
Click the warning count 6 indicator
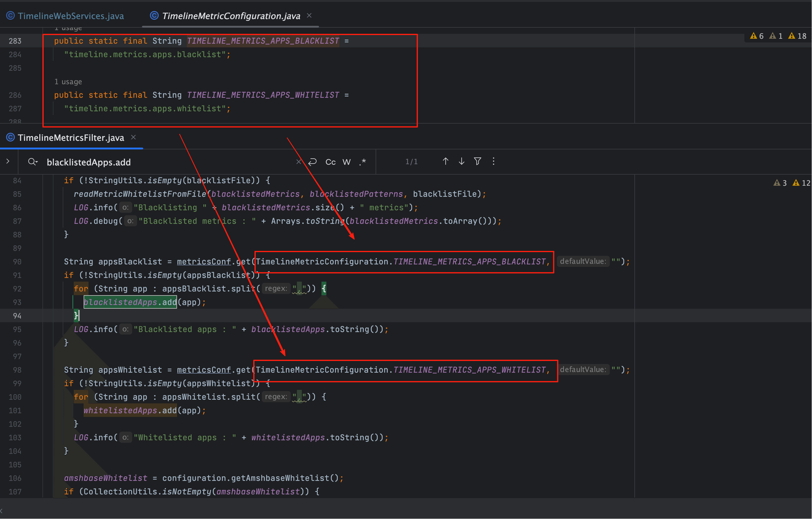click(x=757, y=36)
